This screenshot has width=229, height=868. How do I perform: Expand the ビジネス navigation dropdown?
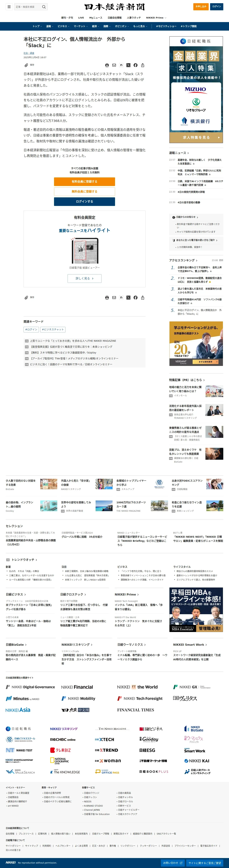tap(63, 26)
